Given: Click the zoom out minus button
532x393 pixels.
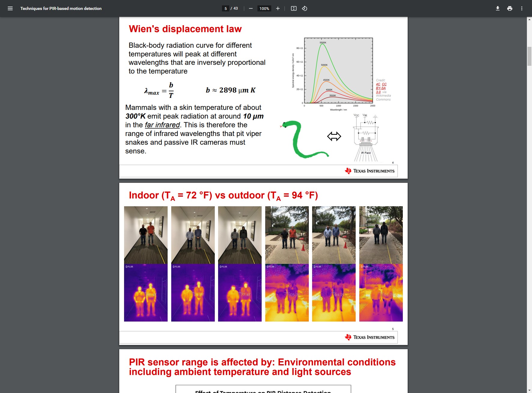Looking at the screenshot, I should click(251, 8).
